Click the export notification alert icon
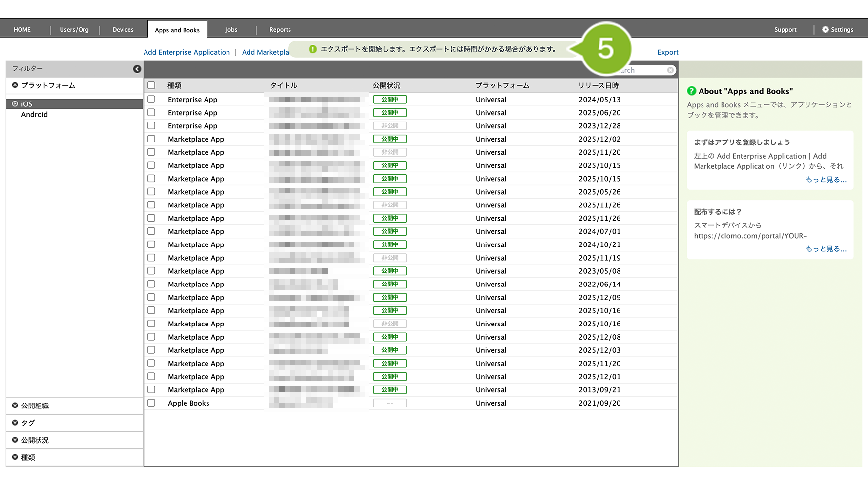This screenshot has width=868, height=488. [313, 49]
